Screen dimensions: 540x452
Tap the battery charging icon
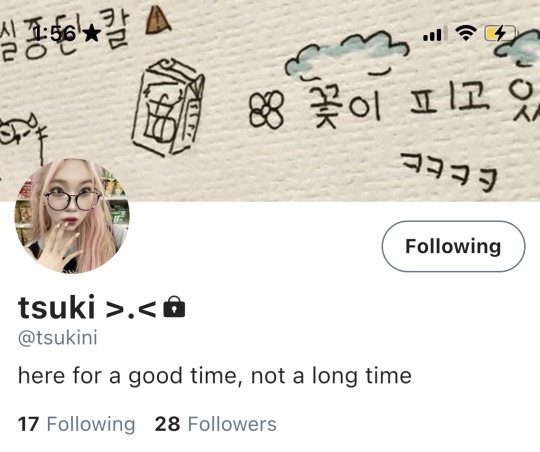coord(500,33)
